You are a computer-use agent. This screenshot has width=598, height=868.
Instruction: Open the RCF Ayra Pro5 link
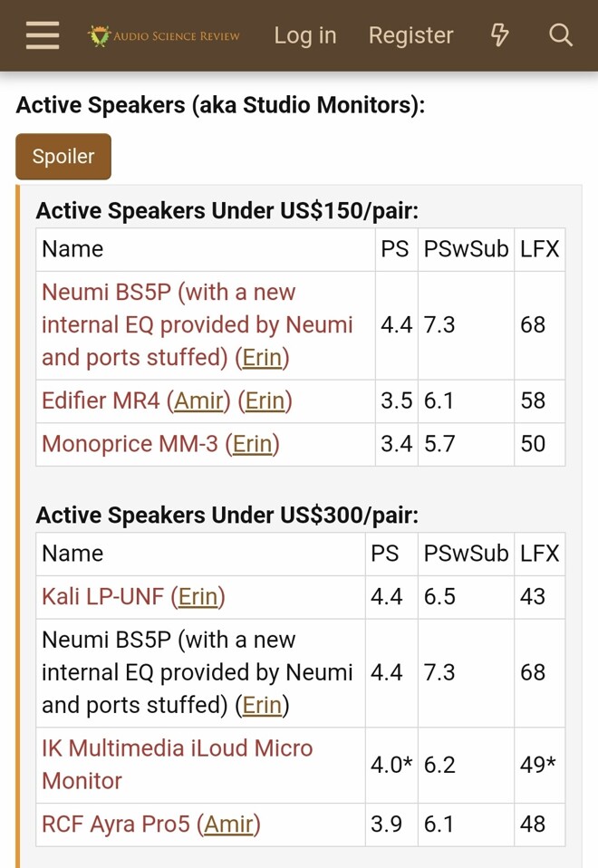(x=116, y=825)
